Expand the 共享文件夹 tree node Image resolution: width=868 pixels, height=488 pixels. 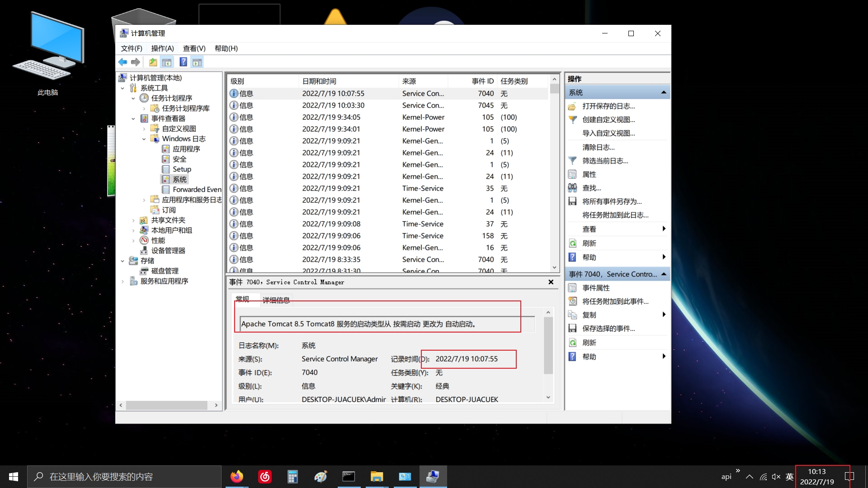click(x=133, y=220)
